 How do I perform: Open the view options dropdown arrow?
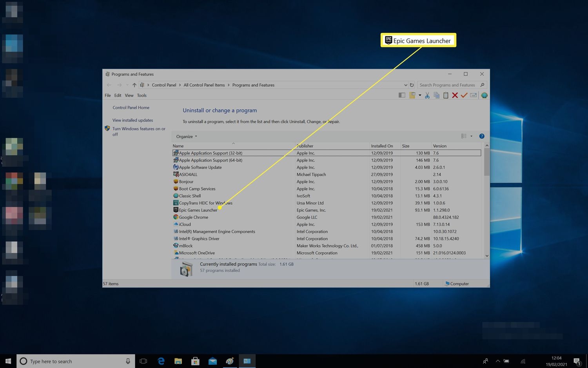coord(471,136)
